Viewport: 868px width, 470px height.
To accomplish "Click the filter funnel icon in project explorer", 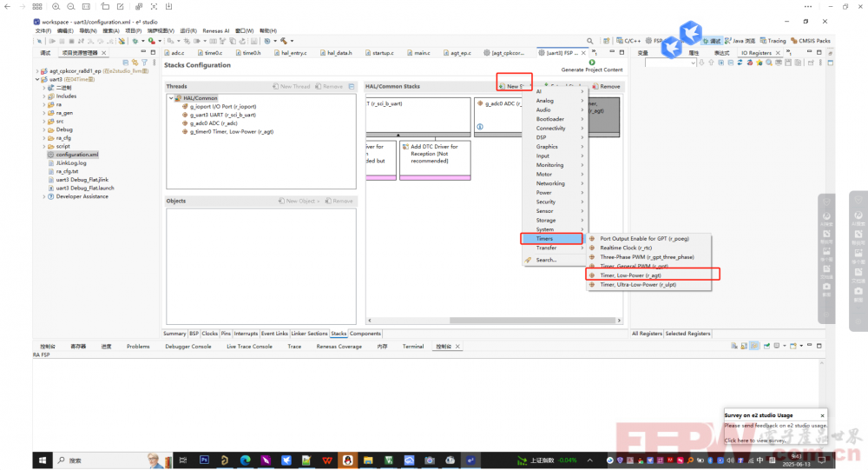I will click(144, 63).
